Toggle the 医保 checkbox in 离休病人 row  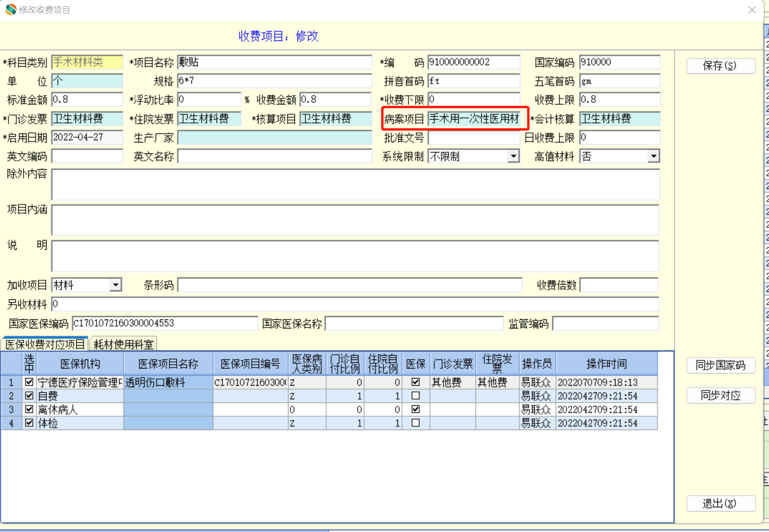[x=416, y=409]
